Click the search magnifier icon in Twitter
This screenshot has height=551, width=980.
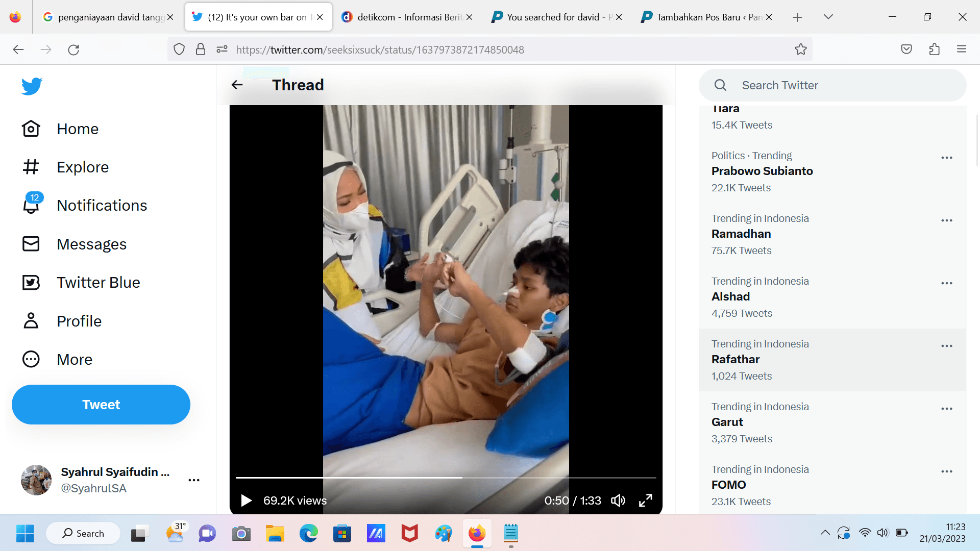(x=720, y=85)
